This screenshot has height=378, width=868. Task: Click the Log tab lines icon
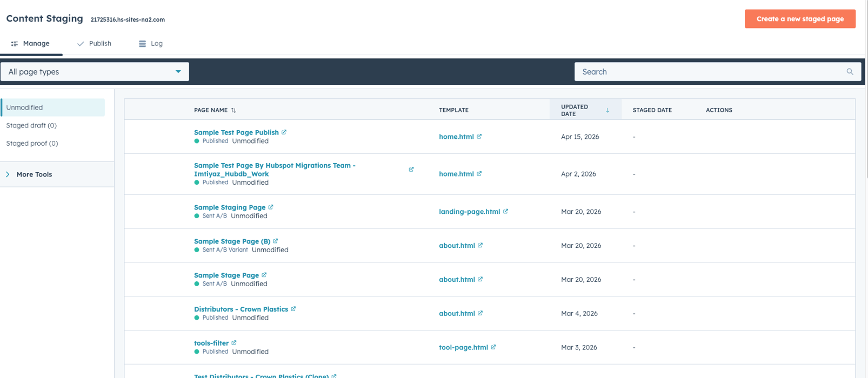click(x=143, y=44)
